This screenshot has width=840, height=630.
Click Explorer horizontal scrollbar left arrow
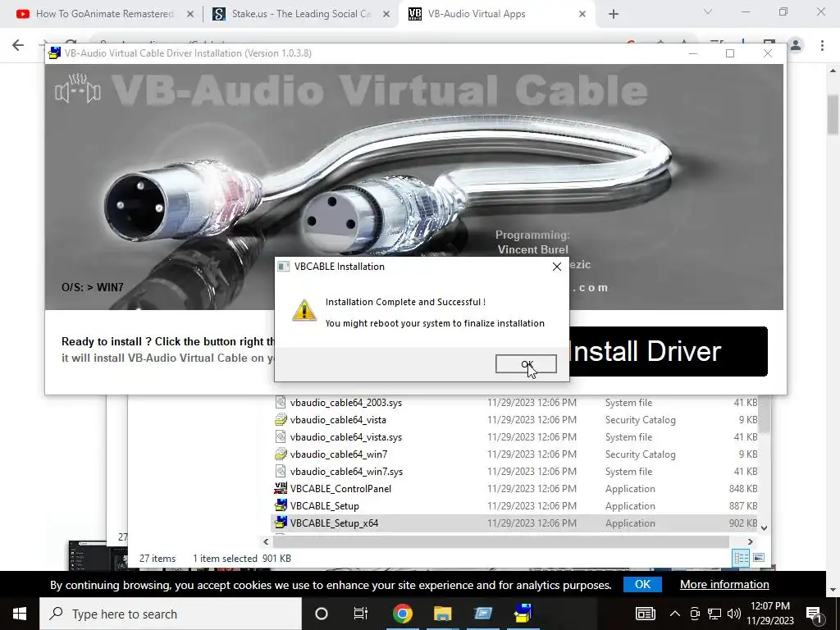(x=267, y=541)
